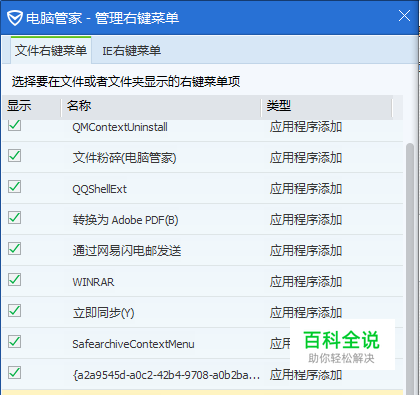Select the QQShellExt entry name
The height and width of the screenshot is (395, 420).
pyautogui.click(x=100, y=189)
